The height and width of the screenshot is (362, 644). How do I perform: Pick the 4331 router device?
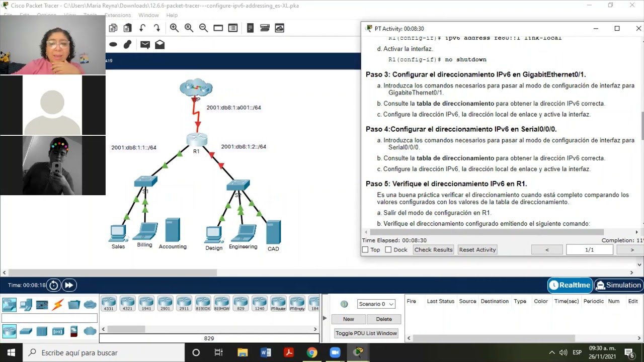pyautogui.click(x=109, y=304)
